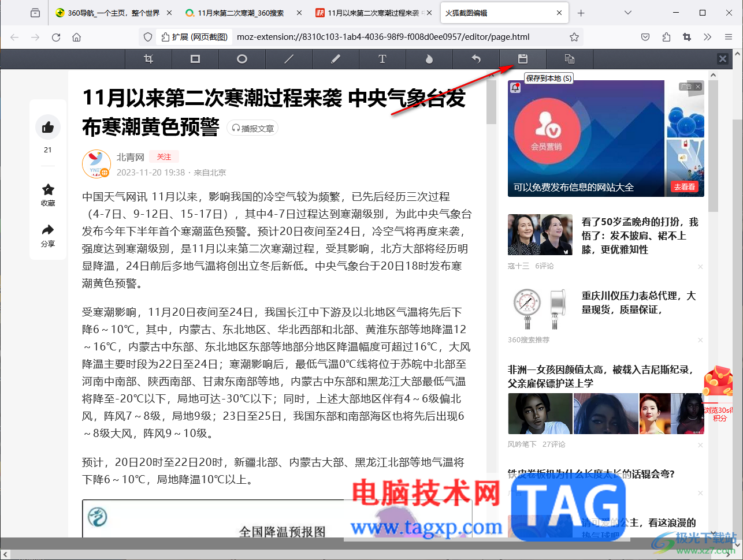
Task: Select the text annotation tool
Action: [x=382, y=59]
